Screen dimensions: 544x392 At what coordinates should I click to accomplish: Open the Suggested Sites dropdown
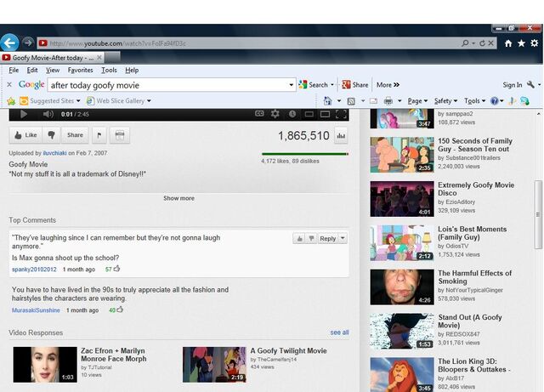78,100
